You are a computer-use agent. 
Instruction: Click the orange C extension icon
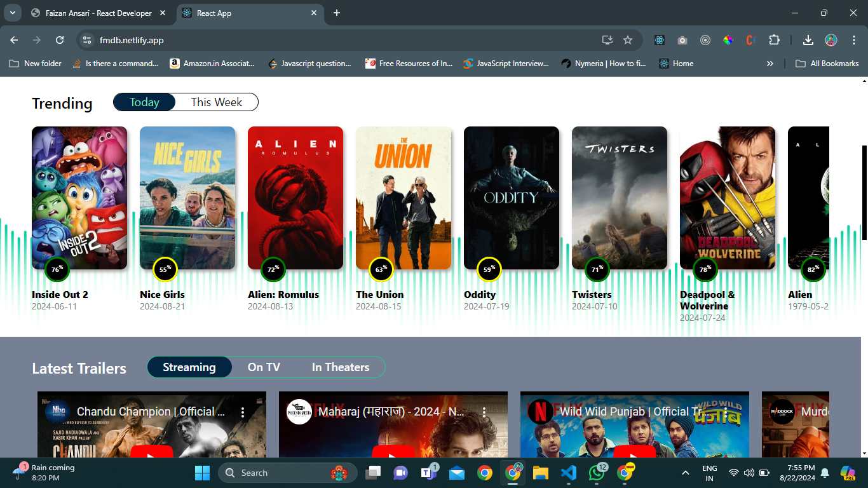[x=750, y=40]
